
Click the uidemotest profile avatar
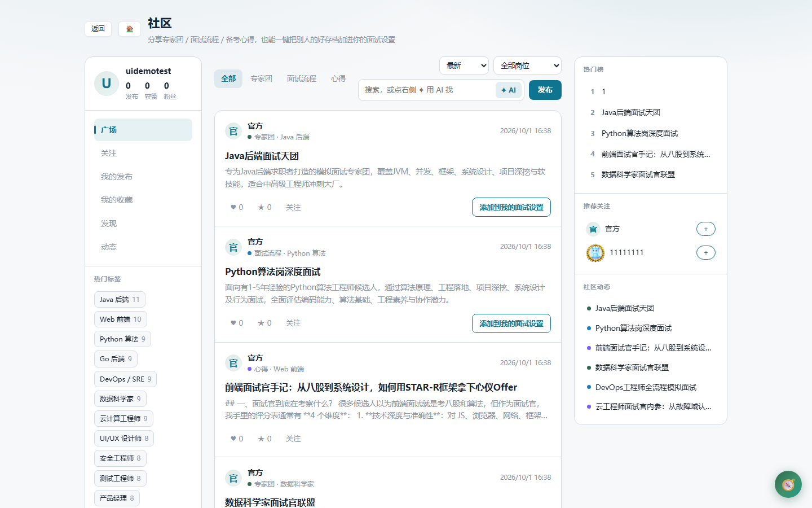(x=107, y=84)
